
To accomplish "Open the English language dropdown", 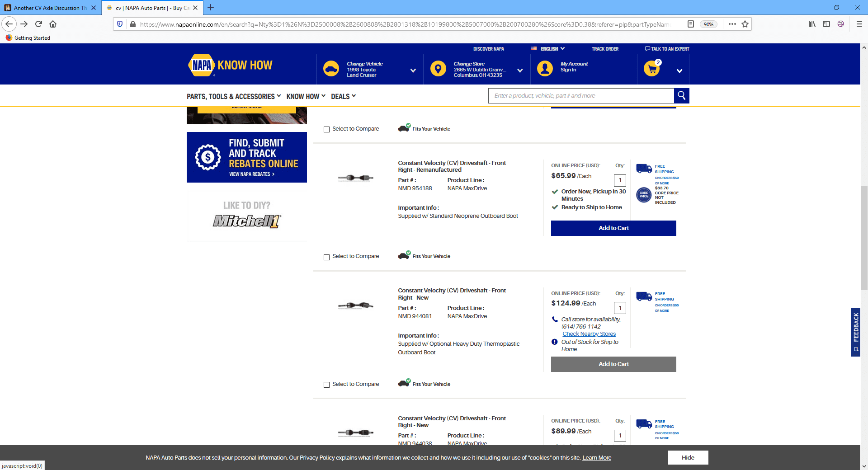I will (x=548, y=48).
